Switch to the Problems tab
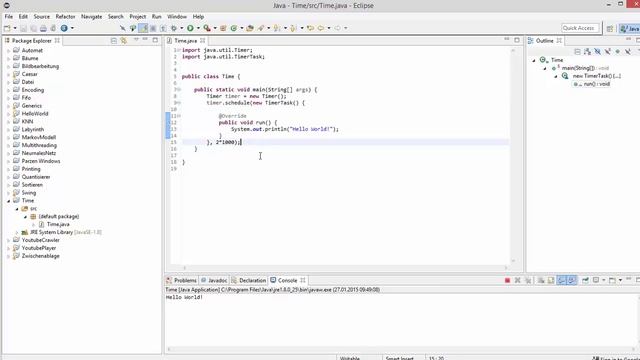The height and width of the screenshot is (360, 640). 181,280
